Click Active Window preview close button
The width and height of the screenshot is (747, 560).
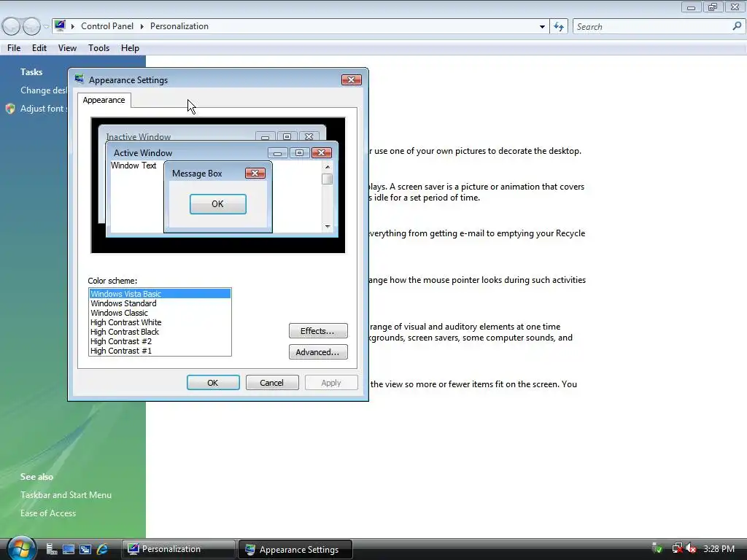(322, 153)
